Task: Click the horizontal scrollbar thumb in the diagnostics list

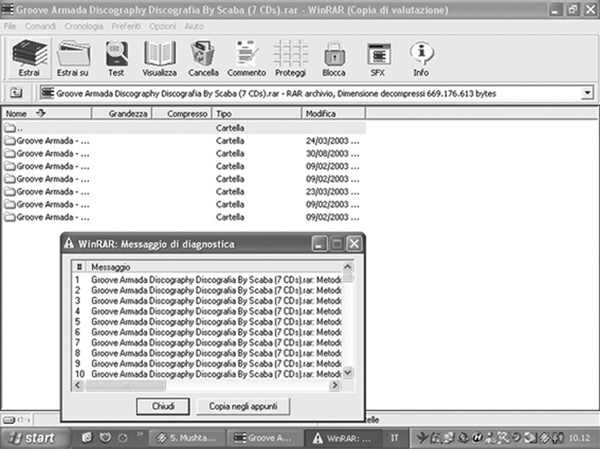Action: click(x=126, y=385)
